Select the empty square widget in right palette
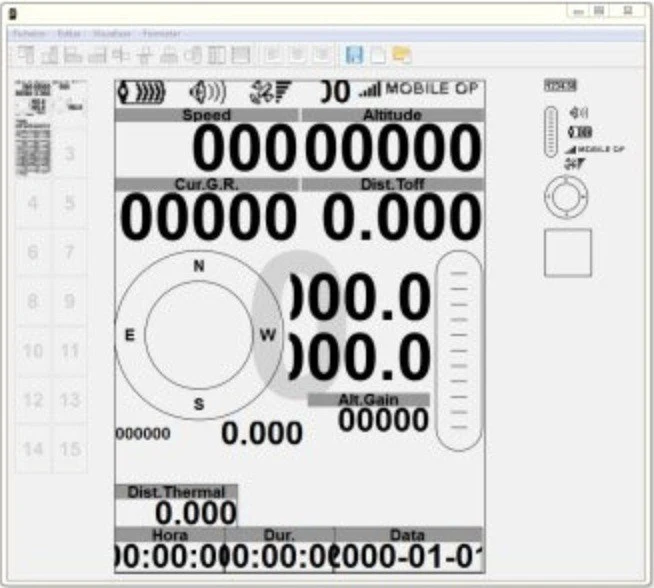This screenshot has height=588, width=654. click(567, 252)
